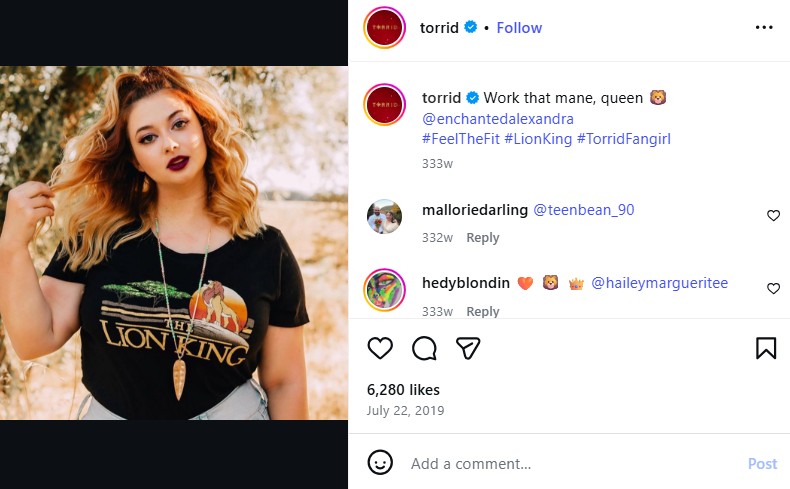Viewport: 790px width, 489px height.
Task: View the 6,280 likes list
Action: pos(403,390)
